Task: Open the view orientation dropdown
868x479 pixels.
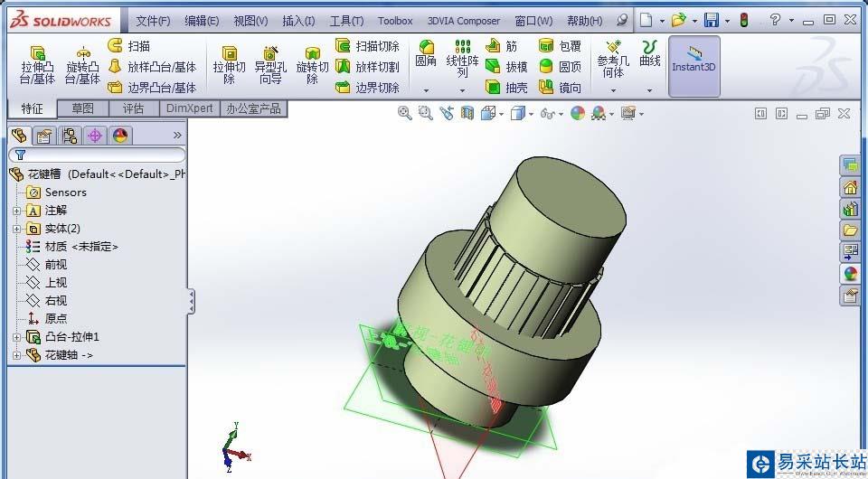Action: coord(501,114)
